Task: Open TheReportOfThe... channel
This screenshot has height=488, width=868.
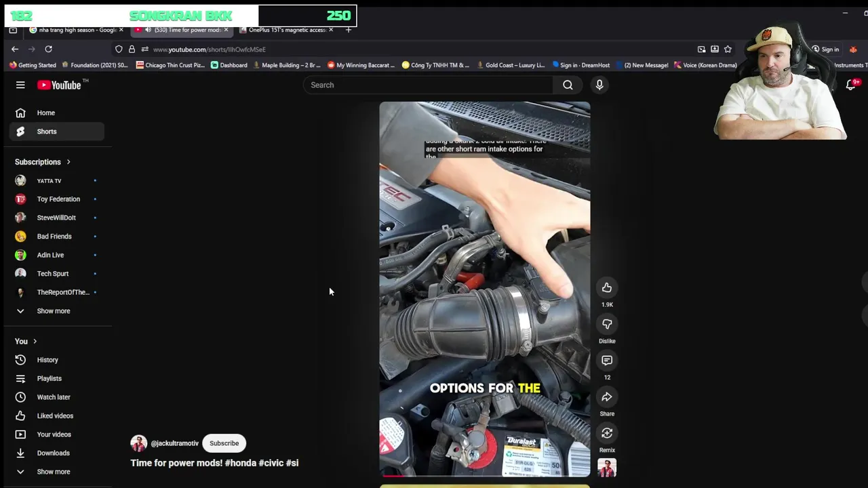Action: point(57,292)
